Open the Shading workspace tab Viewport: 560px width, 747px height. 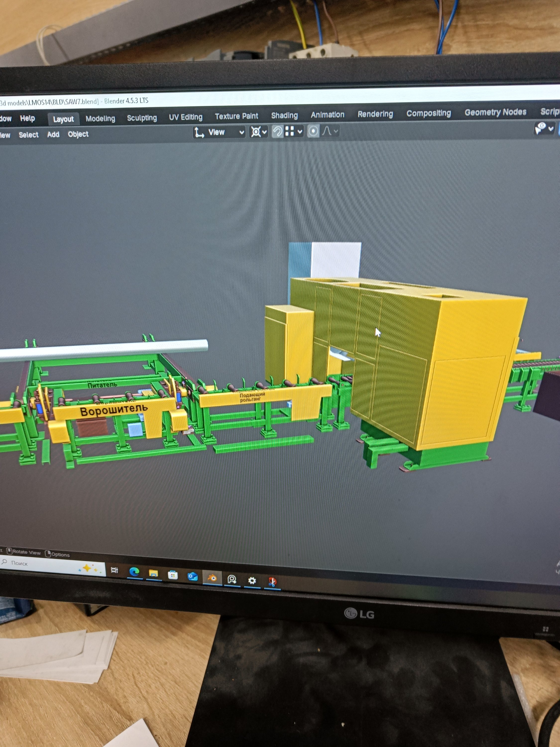click(284, 116)
